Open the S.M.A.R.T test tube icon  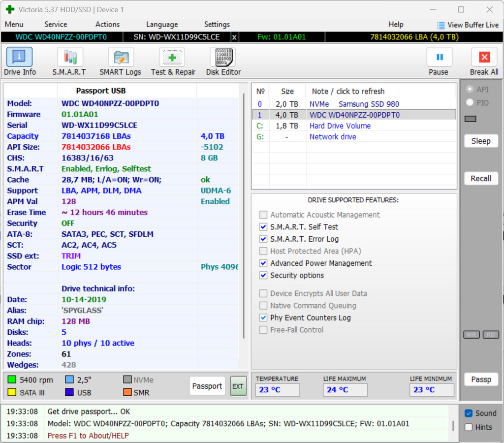click(x=70, y=57)
